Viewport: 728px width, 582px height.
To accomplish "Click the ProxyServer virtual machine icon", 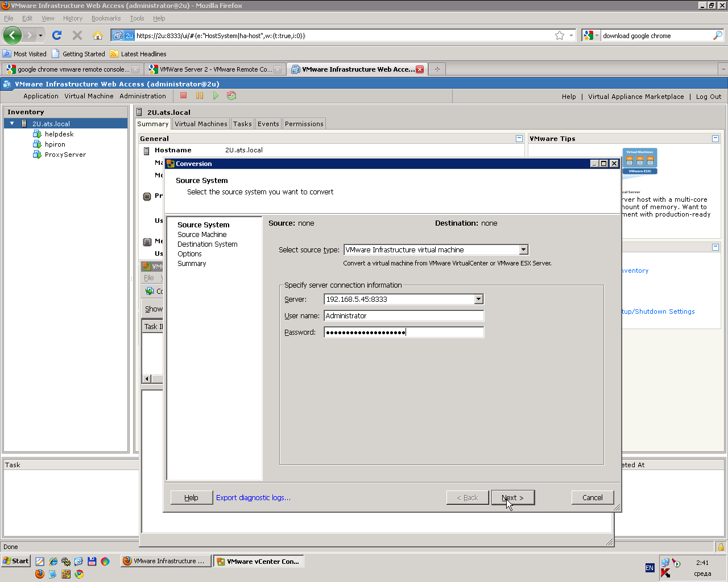I will [38, 155].
